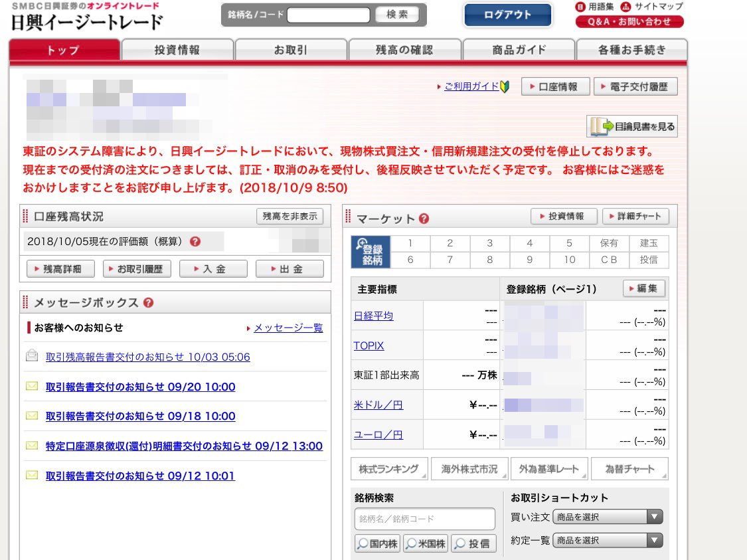Screen dimensions: 747x560
Task: Click 残高を非表示 to hide balance
Action: pyautogui.click(x=290, y=217)
